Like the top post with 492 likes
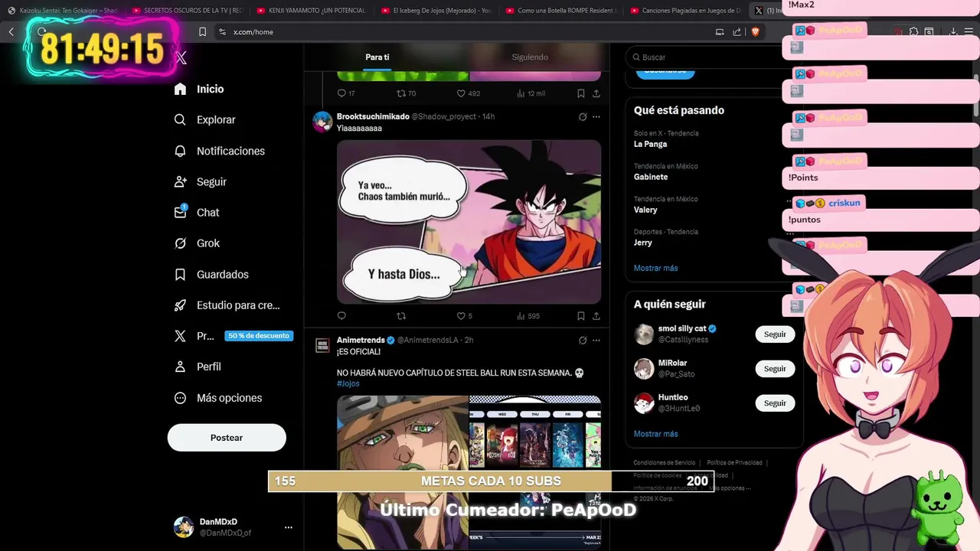 pyautogui.click(x=468, y=93)
